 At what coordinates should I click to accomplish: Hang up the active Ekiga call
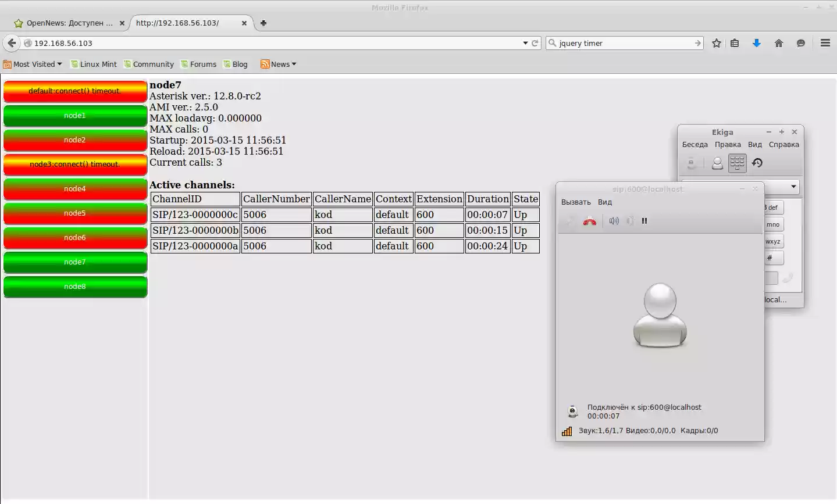589,221
